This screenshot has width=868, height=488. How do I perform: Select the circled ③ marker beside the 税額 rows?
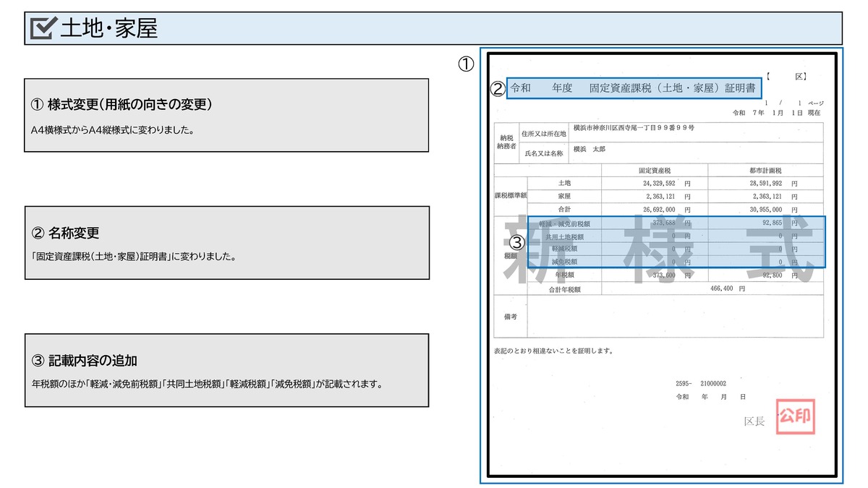click(x=516, y=243)
